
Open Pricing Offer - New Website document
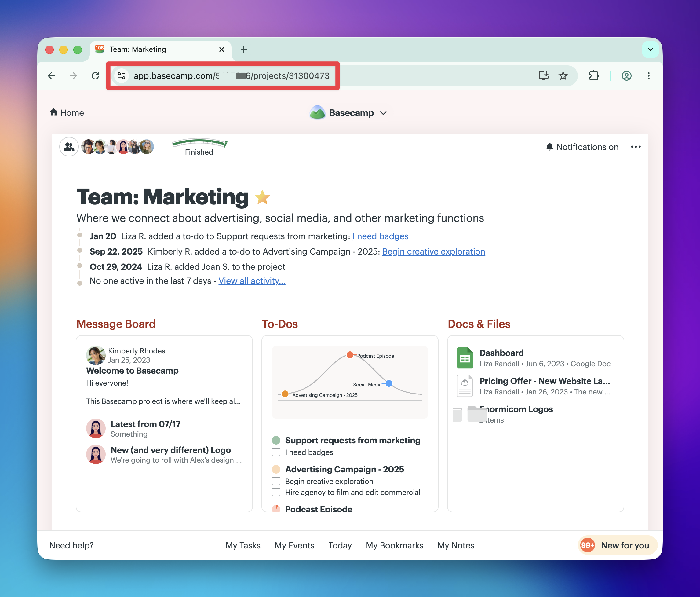click(545, 381)
